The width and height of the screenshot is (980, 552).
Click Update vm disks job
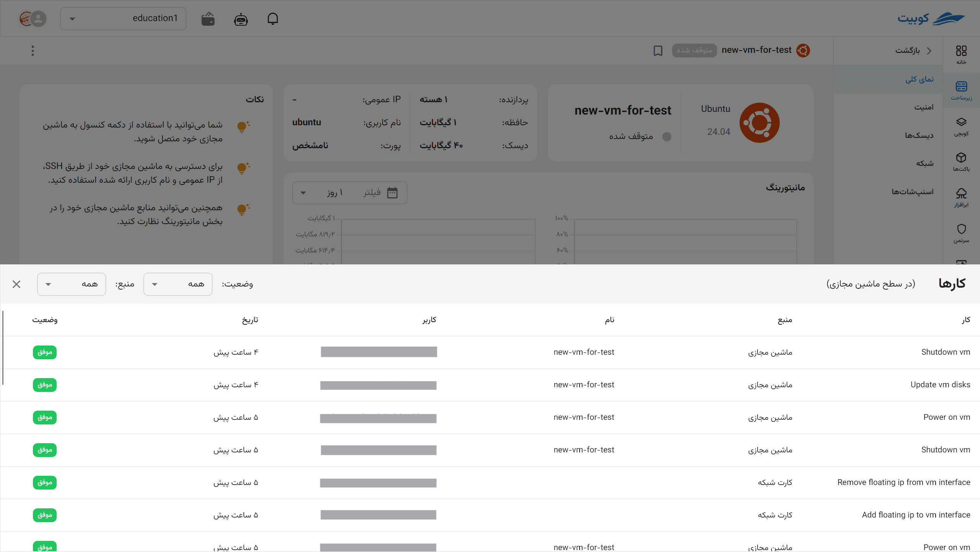[x=940, y=385]
